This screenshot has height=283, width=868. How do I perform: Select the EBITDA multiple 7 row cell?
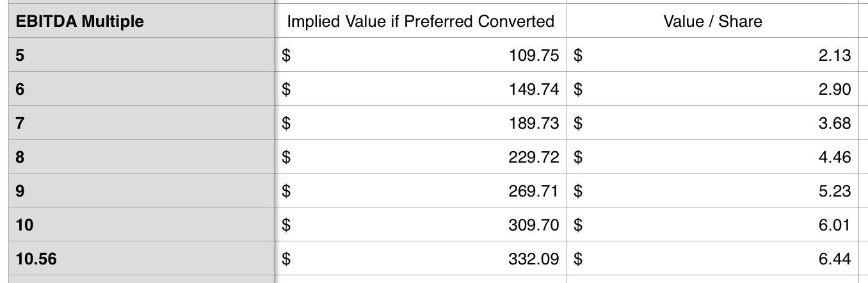142,122
